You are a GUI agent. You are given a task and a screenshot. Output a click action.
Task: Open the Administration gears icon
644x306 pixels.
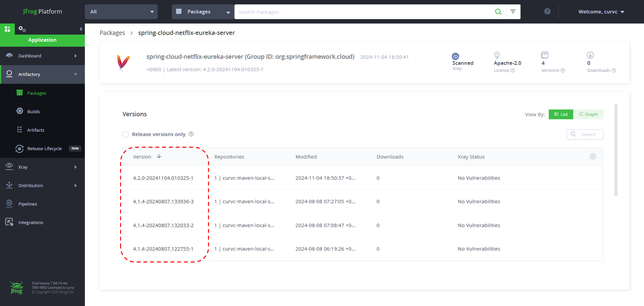pos(22,29)
